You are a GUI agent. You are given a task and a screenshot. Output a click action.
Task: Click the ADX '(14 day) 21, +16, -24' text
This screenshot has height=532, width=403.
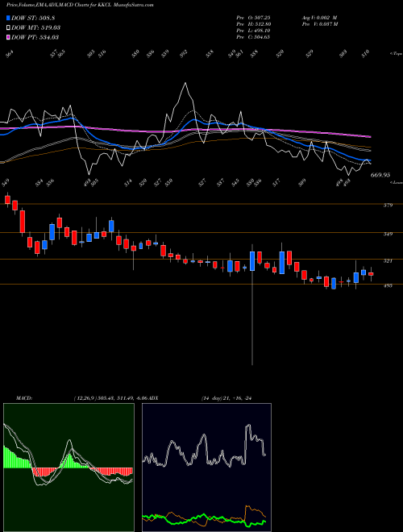(228, 397)
